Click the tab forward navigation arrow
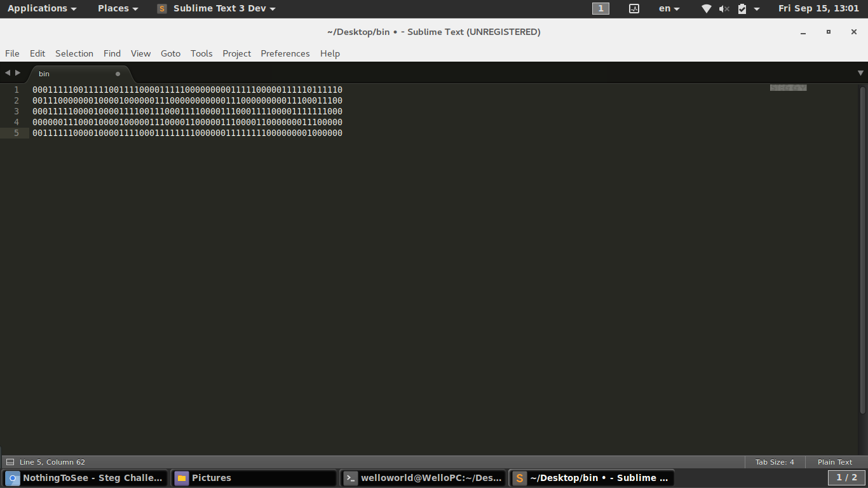868x488 pixels. pos(18,73)
